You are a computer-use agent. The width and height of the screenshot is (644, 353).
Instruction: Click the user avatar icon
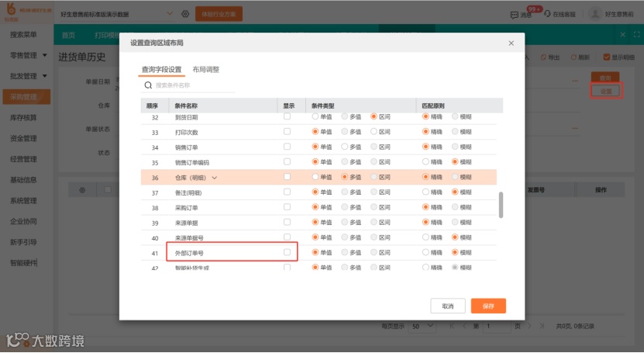[594, 14]
